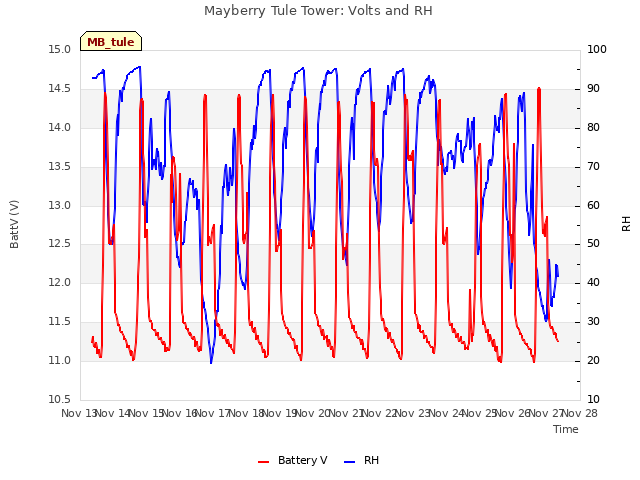
Task: Select the BattV (V) axis label
Action: [x=14, y=224]
